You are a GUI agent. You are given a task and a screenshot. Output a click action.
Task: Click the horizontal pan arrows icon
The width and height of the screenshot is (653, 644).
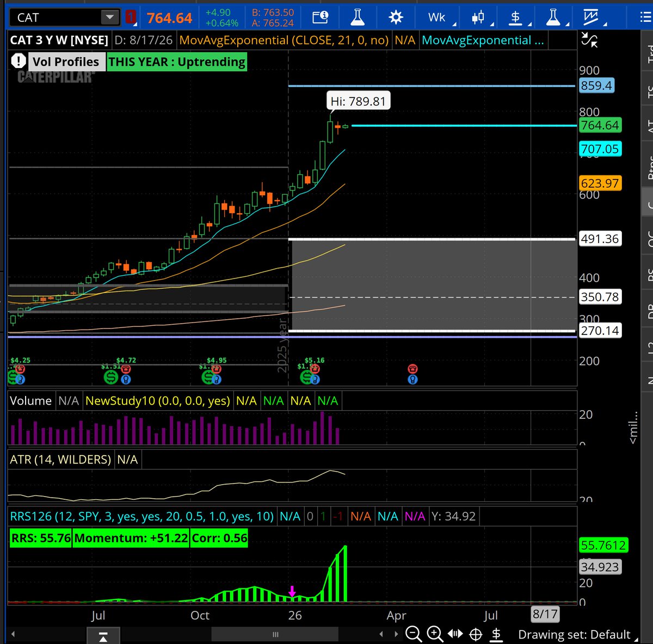[455, 634]
